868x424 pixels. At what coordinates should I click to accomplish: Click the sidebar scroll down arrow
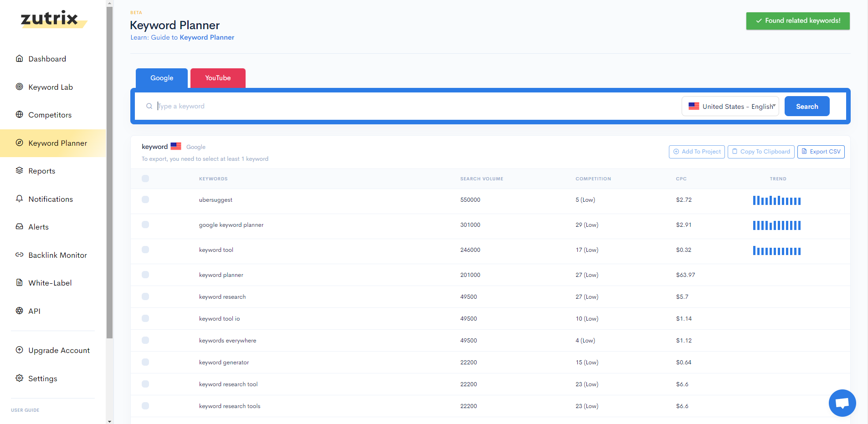pos(109,421)
